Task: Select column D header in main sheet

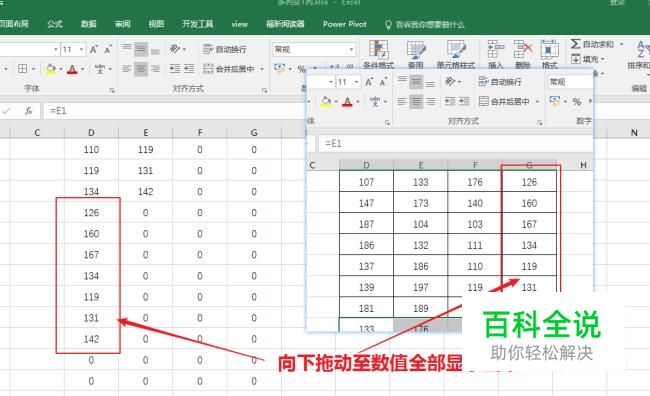Action: tap(91, 133)
